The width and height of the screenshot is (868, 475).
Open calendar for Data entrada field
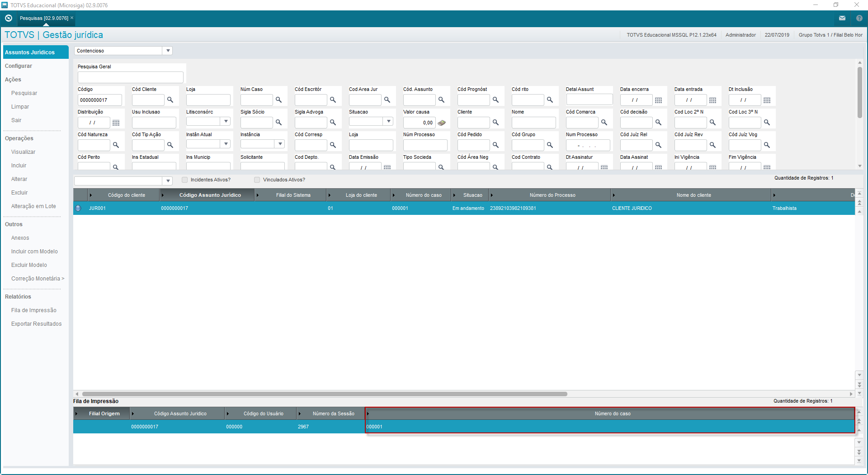[712, 100]
